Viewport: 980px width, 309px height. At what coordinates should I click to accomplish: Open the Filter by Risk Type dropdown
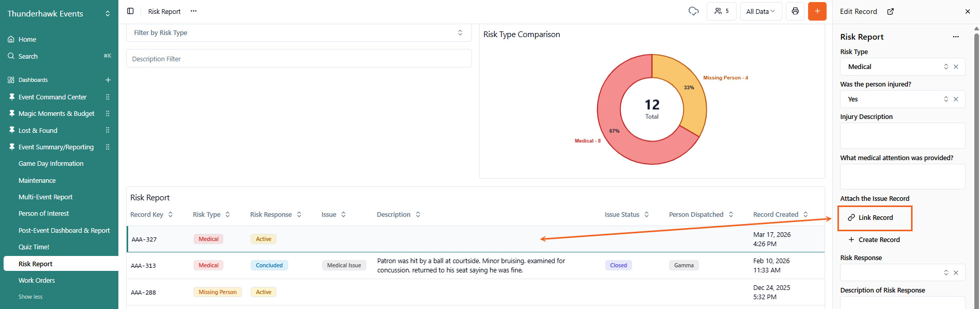point(299,32)
